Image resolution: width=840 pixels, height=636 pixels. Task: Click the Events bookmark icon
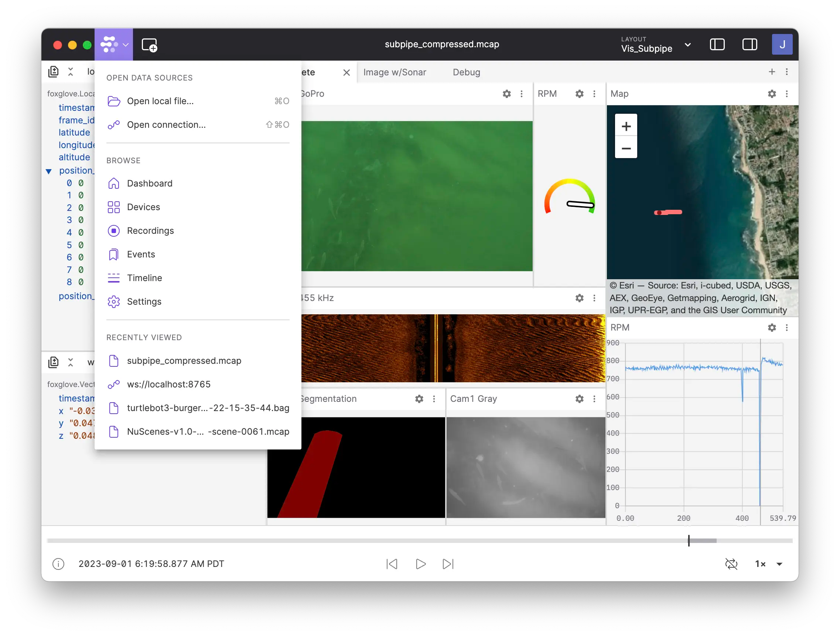click(113, 254)
